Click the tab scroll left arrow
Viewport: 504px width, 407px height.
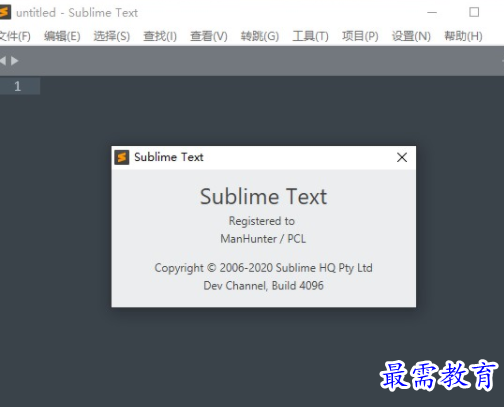tap(3, 61)
